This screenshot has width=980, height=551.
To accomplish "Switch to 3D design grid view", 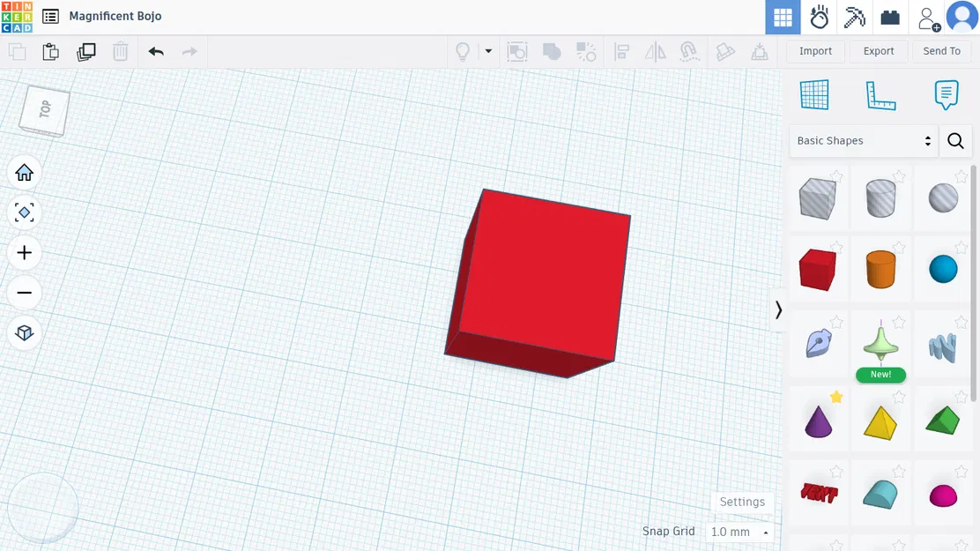I will tap(783, 18).
